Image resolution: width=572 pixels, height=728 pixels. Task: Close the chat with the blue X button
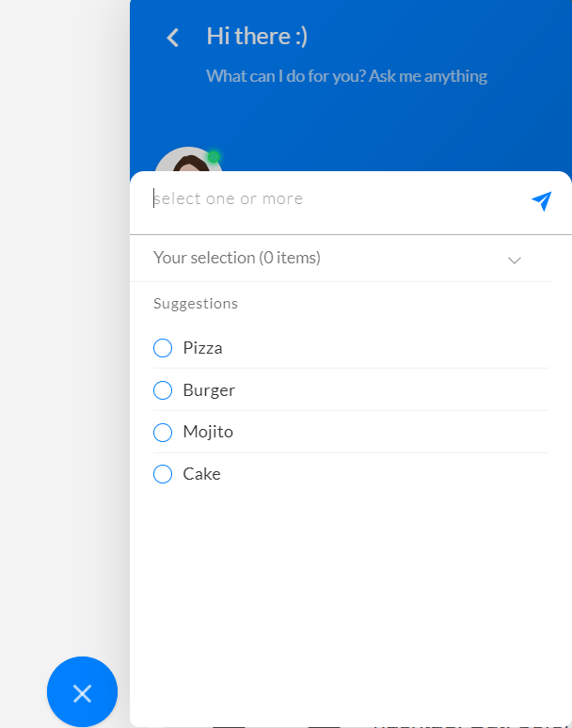(x=82, y=691)
